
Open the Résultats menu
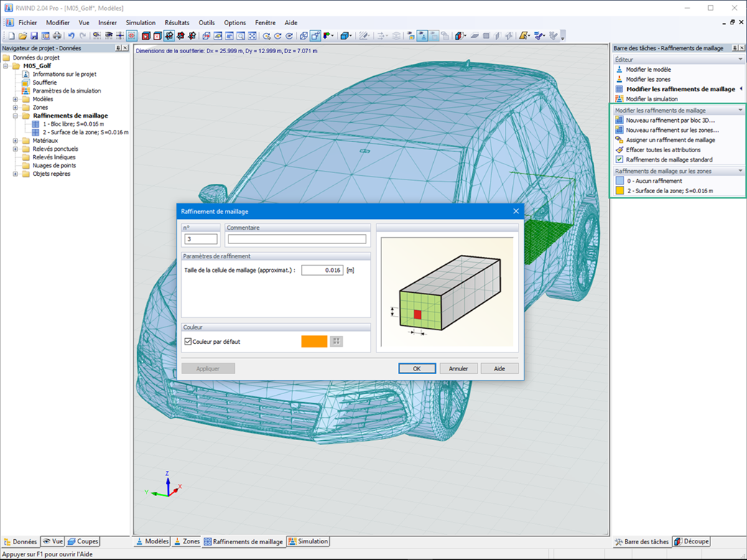pos(177,23)
